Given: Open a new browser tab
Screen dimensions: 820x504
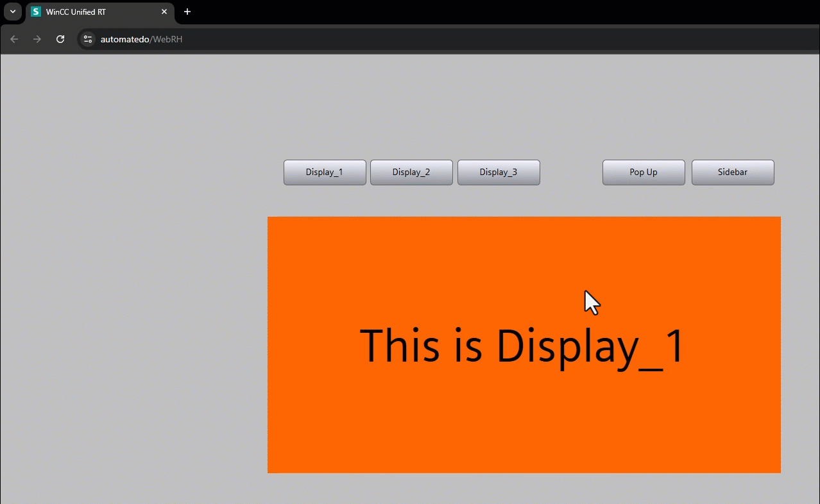Looking at the screenshot, I should pyautogui.click(x=187, y=12).
